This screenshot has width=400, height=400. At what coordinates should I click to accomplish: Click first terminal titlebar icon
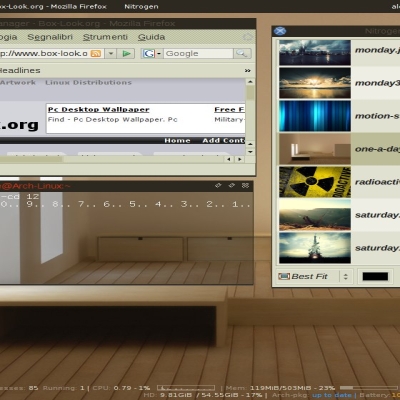(218, 185)
